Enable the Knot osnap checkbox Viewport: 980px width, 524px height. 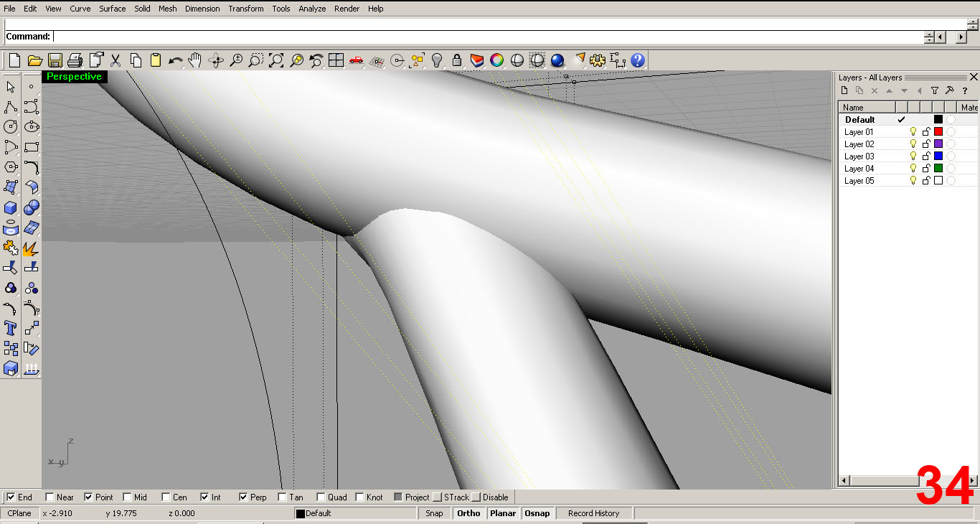coord(359,497)
